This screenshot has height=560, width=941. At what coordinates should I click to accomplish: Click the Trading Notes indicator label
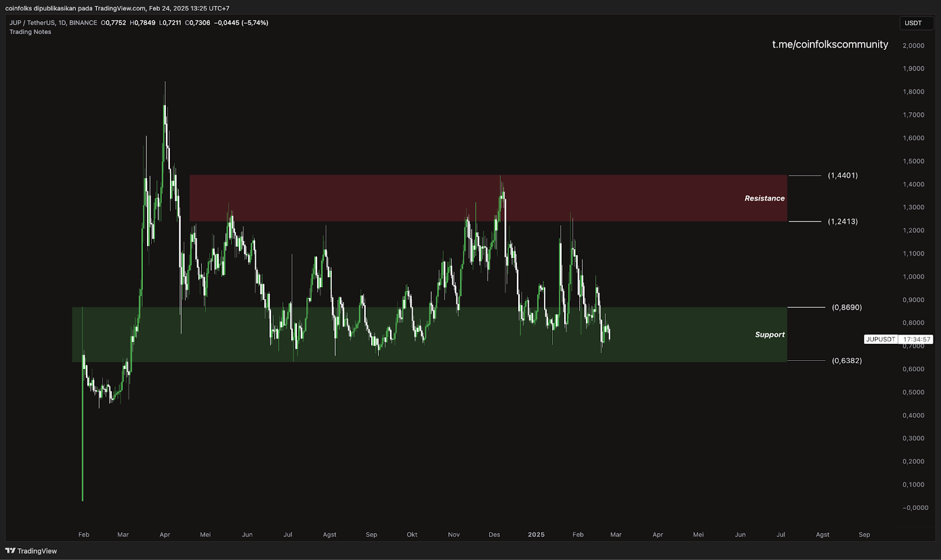(30, 32)
